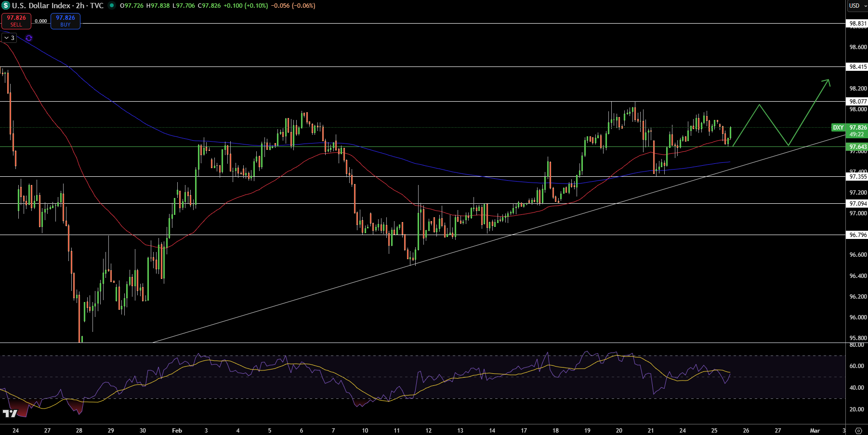Viewport: 868px width, 435px height.
Task: Click the purple refresh data icon
Action: [29, 38]
